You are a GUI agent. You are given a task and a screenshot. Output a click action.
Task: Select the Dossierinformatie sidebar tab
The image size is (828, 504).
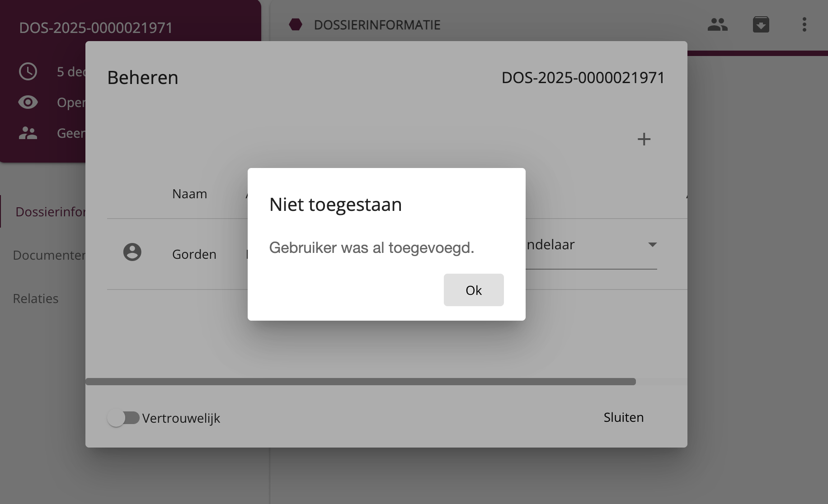click(50, 212)
